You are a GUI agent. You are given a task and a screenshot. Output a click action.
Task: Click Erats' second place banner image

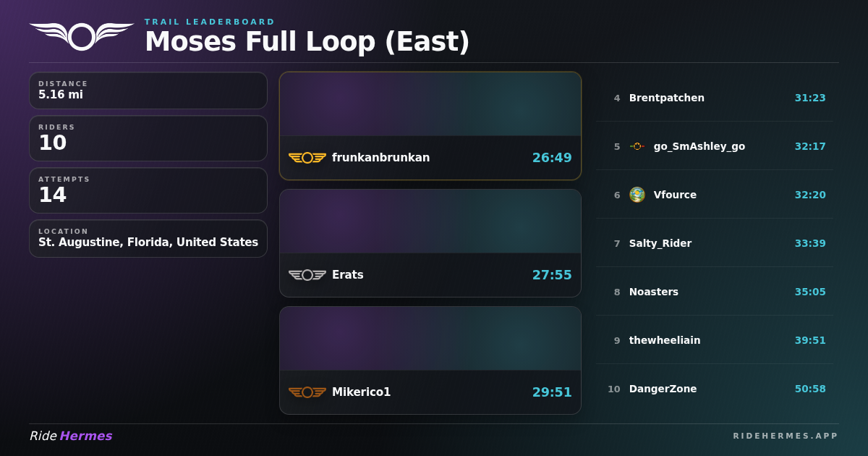coord(430,221)
